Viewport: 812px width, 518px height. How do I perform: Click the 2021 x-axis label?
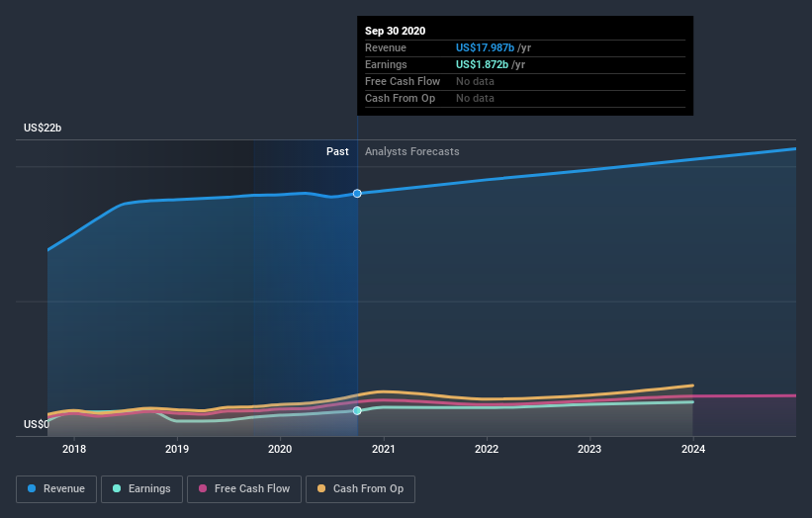[383, 449]
